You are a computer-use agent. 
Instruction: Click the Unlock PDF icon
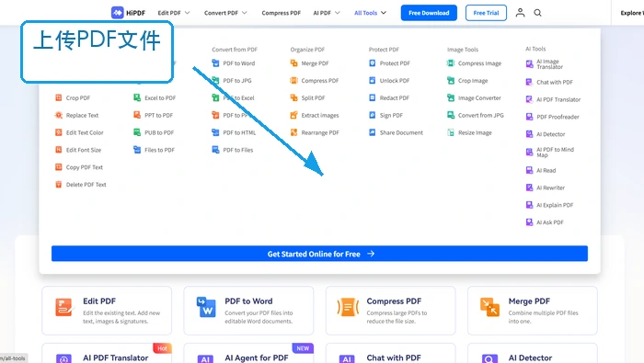[x=372, y=80]
